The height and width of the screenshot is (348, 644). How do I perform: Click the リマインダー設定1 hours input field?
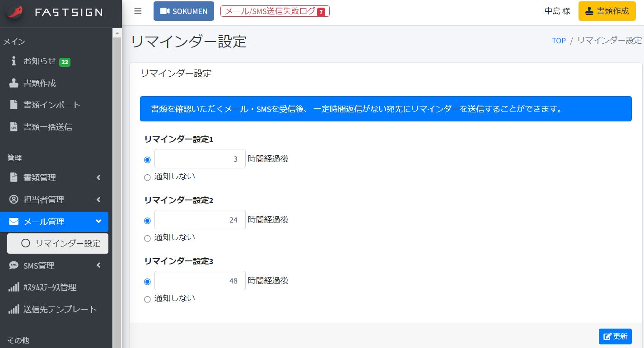(200, 159)
